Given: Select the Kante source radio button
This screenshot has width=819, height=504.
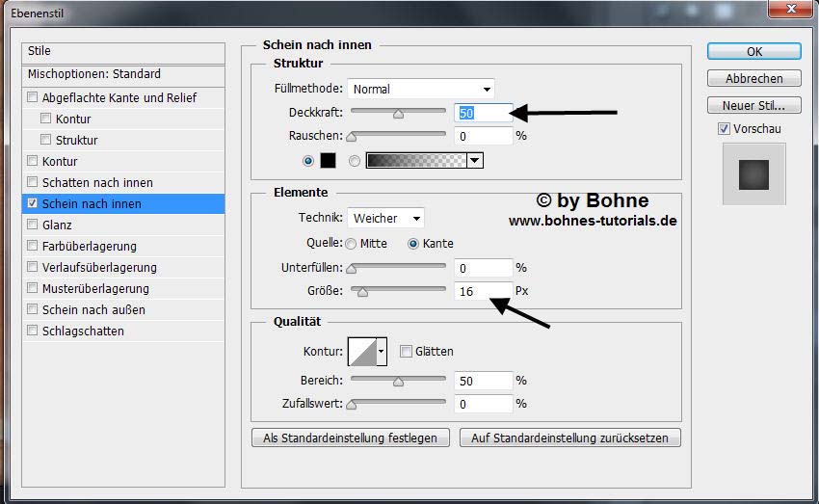Looking at the screenshot, I should (x=413, y=244).
